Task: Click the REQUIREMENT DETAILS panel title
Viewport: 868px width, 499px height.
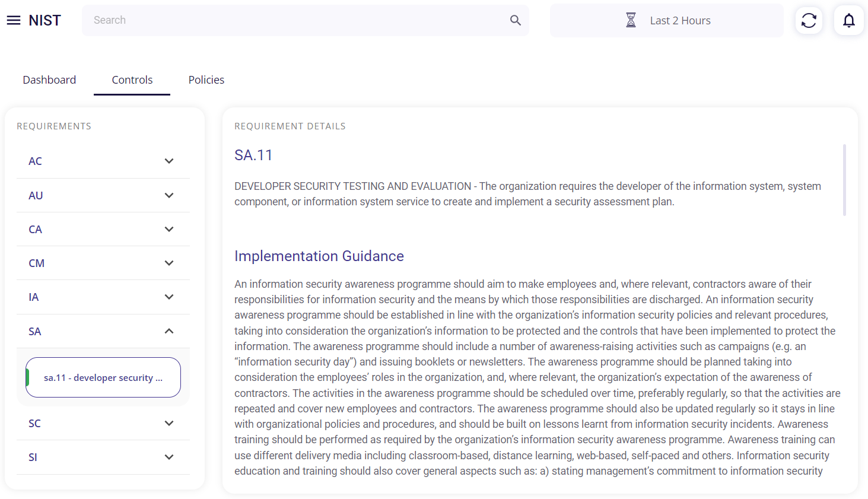Action: click(x=290, y=126)
